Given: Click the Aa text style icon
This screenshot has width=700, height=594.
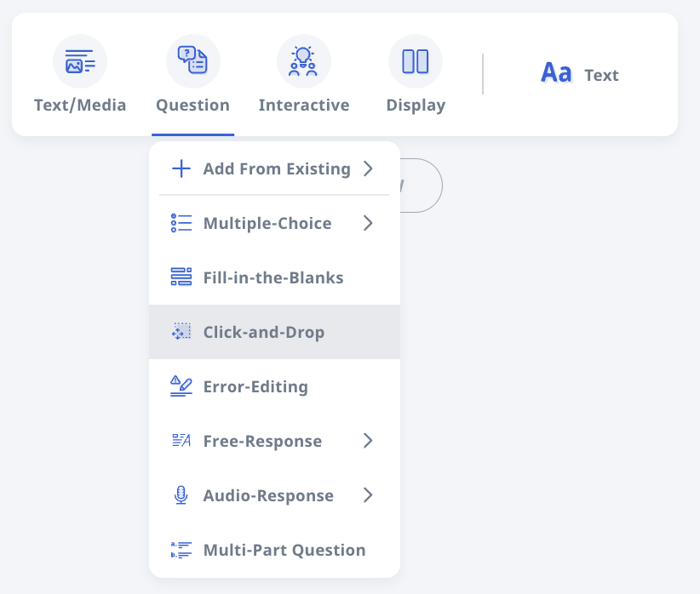Looking at the screenshot, I should [556, 72].
